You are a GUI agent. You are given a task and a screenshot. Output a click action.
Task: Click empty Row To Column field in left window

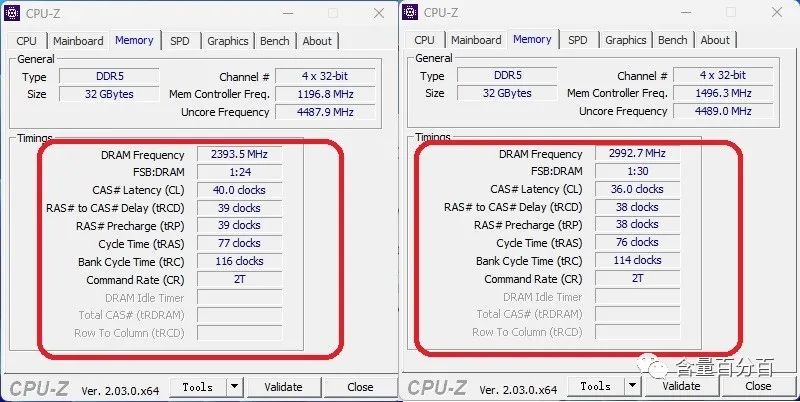[239, 333]
